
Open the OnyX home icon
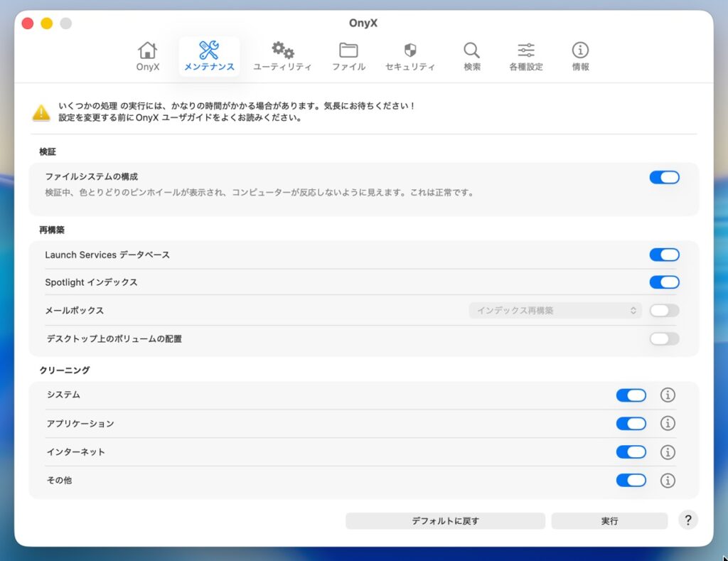pyautogui.click(x=148, y=50)
